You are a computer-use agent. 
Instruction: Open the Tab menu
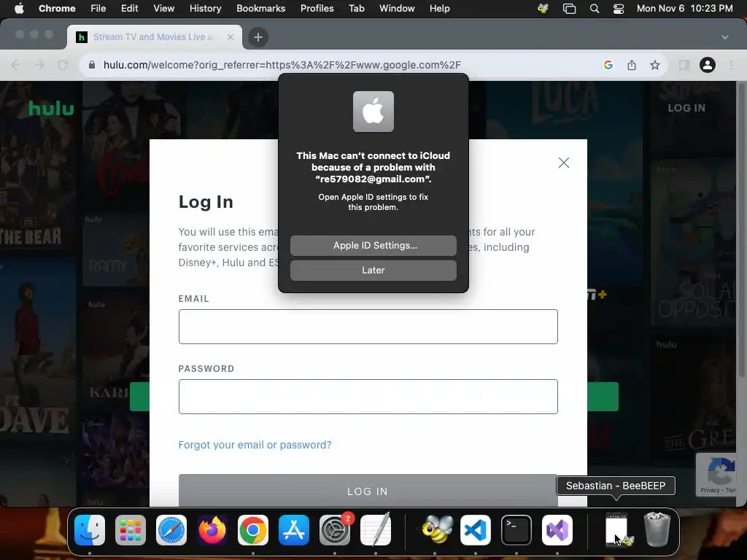pyautogui.click(x=356, y=9)
